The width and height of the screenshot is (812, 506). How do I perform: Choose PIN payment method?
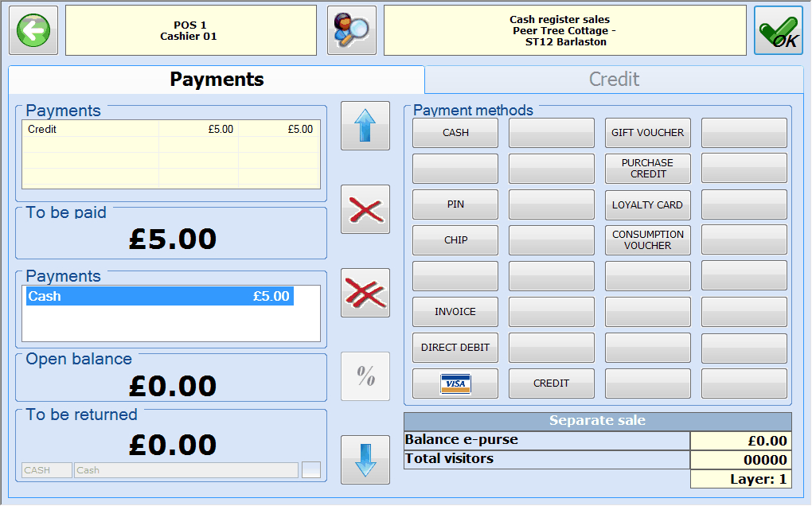(455, 204)
